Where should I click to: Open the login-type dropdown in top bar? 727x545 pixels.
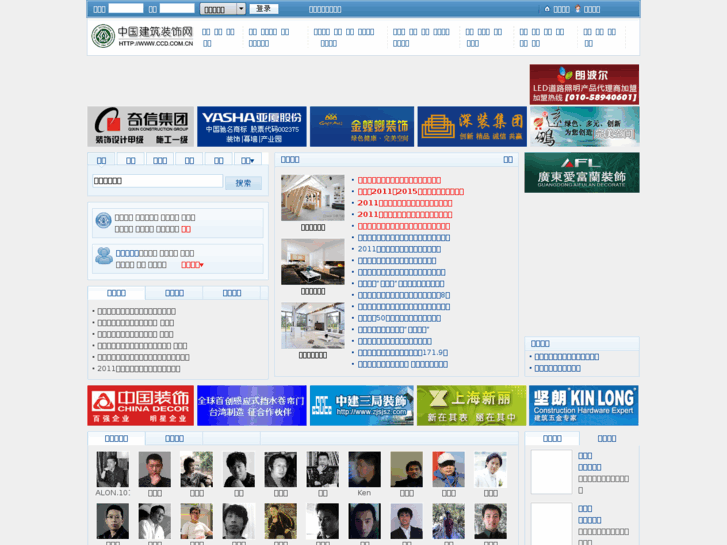(223, 9)
